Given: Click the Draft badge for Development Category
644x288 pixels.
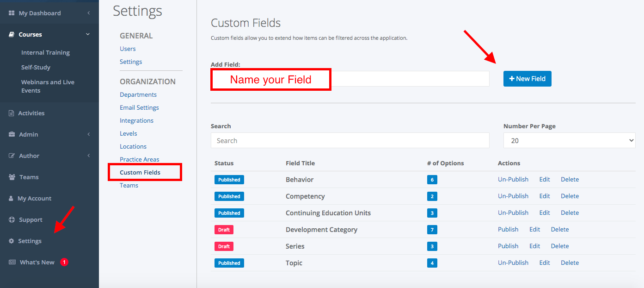Looking at the screenshot, I should (x=224, y=230).
